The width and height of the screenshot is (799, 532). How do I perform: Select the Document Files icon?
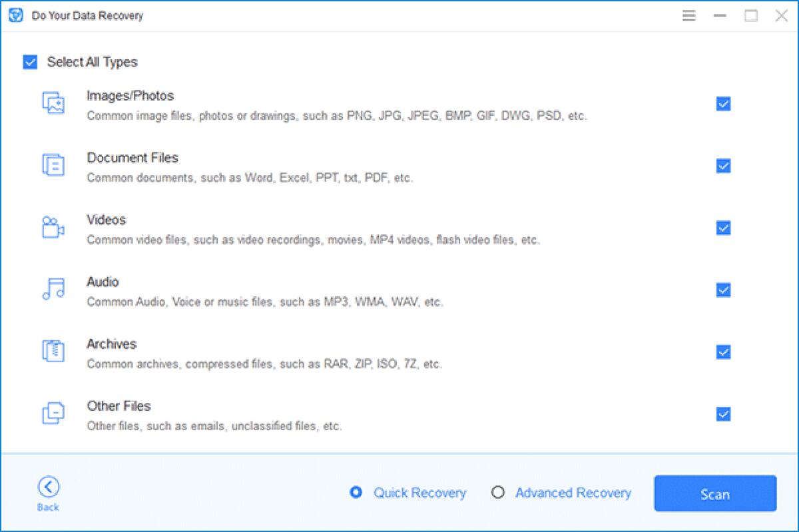click(x=53, y=166)
